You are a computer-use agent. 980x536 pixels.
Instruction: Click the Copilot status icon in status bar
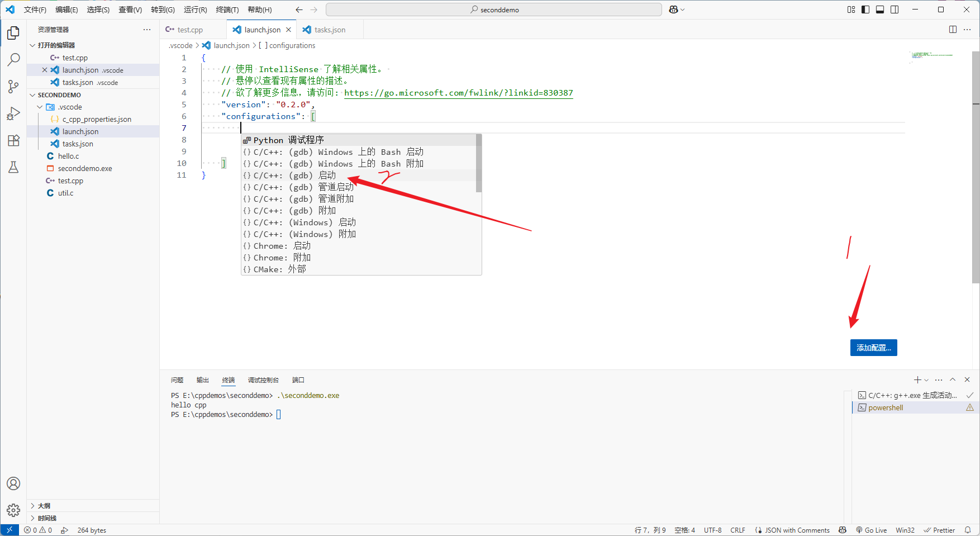coord(843,530)
